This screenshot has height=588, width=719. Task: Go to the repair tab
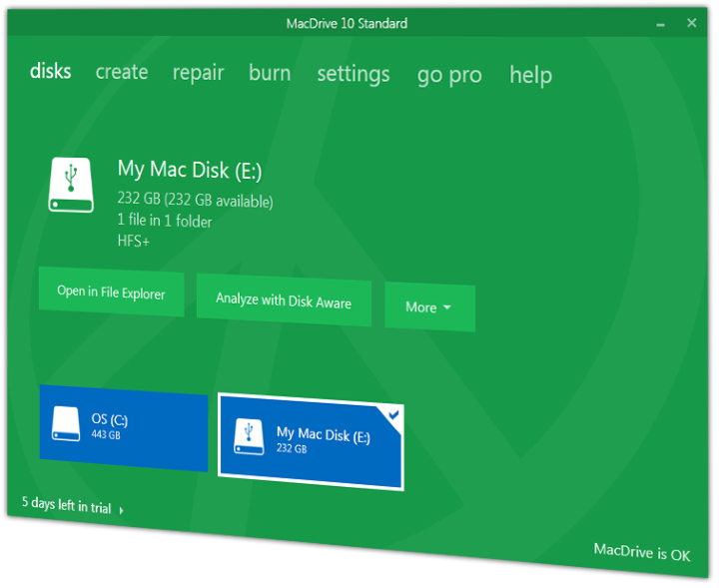tap(198, 73)
